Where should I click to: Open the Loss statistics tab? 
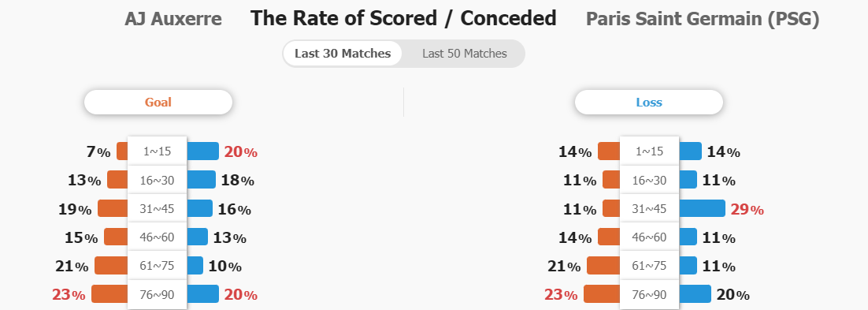[x=649, y=102]
